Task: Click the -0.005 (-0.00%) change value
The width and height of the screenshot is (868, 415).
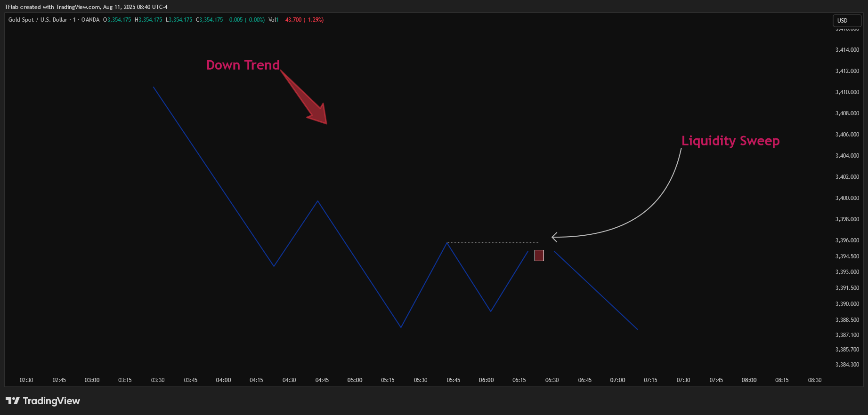Action: coord(246,20)
